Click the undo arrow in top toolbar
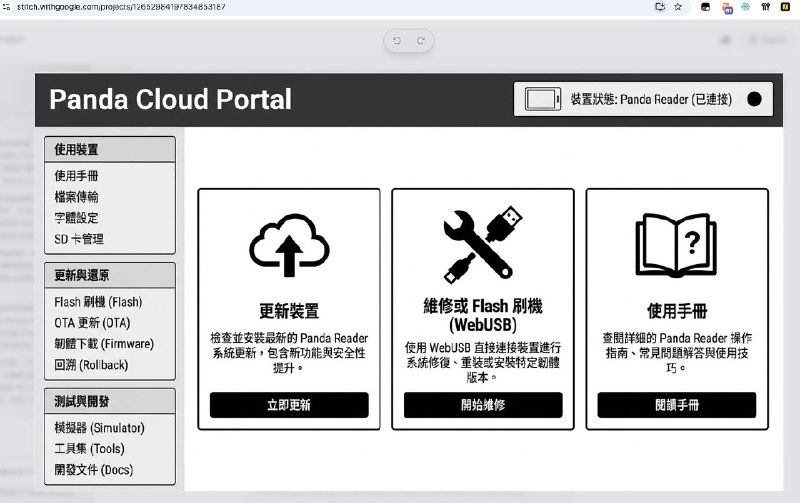The image size is (800, 503). tap(397, 40)
